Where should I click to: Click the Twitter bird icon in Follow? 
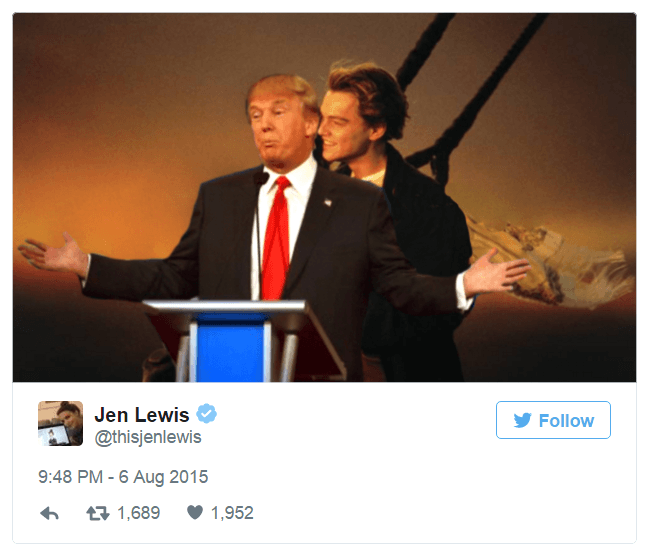point(522,420)
